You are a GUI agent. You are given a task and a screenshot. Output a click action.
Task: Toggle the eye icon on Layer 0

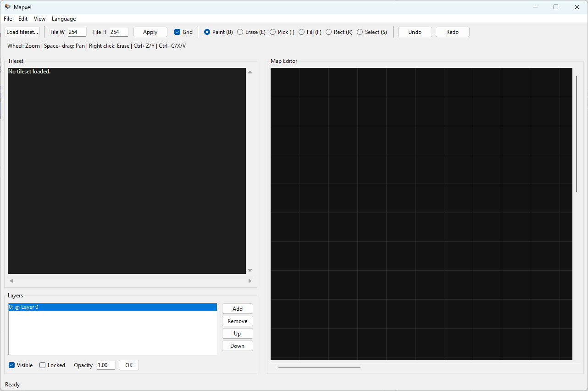click(x=17, y=307)
